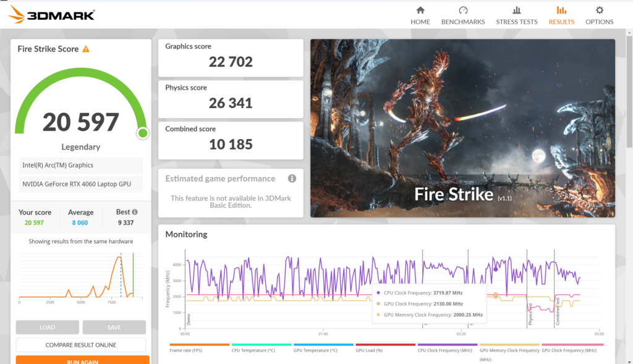Click the warning triangle beside Fire Strike Score

(x=86, y=48)
